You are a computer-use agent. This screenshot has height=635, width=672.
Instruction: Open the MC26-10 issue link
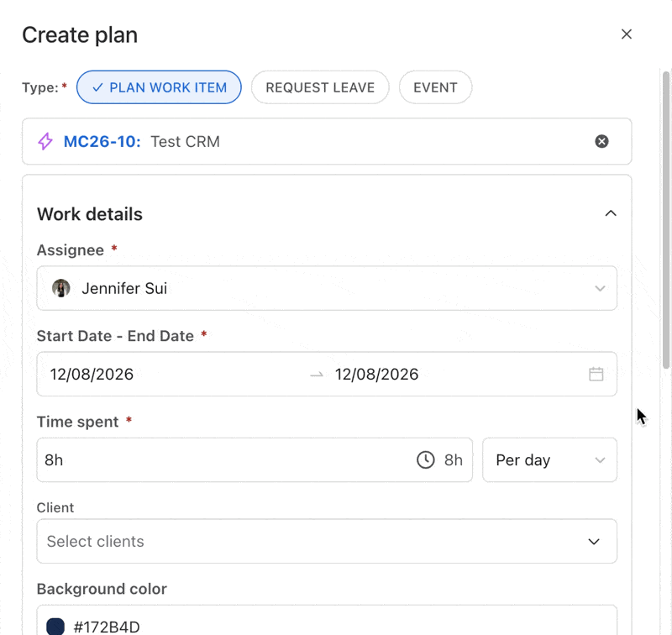pos(102,141)
